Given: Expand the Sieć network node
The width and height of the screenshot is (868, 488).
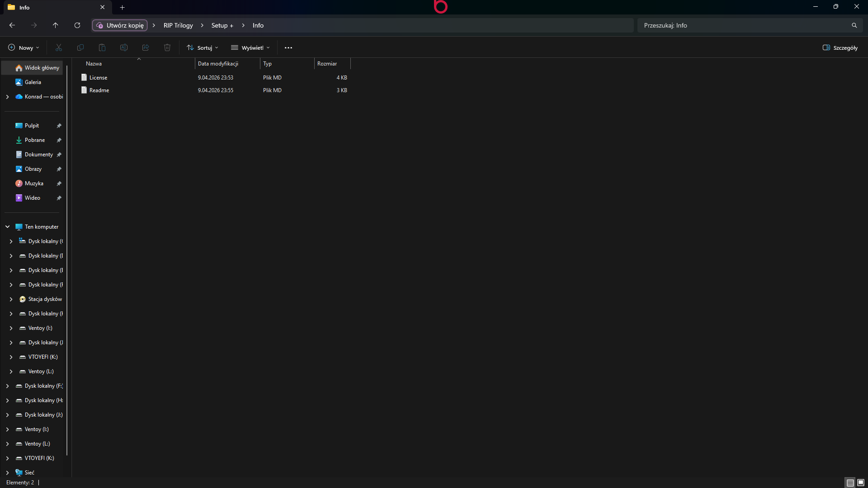Looking at the screenshot, I should pyautogui.click(x=8, y=473).
